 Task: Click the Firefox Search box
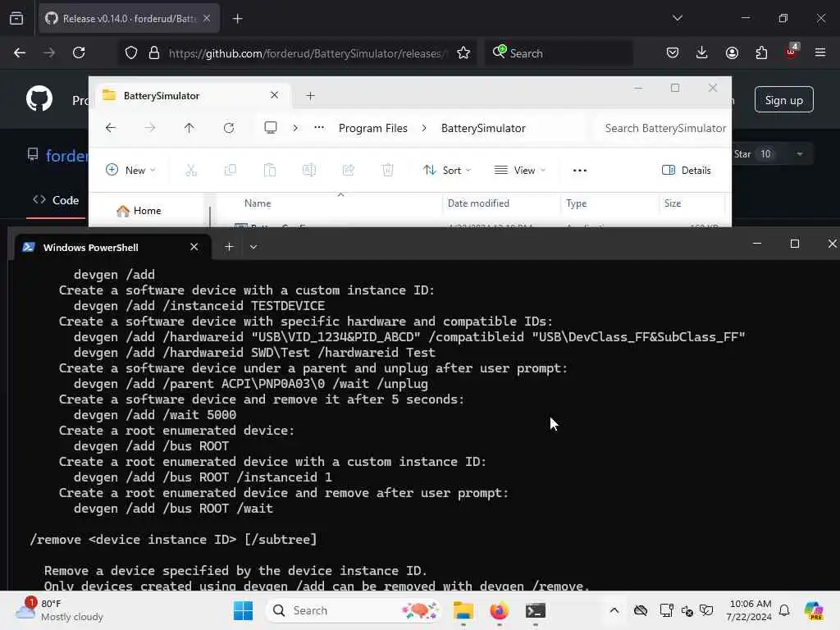[x=559, y=53]
